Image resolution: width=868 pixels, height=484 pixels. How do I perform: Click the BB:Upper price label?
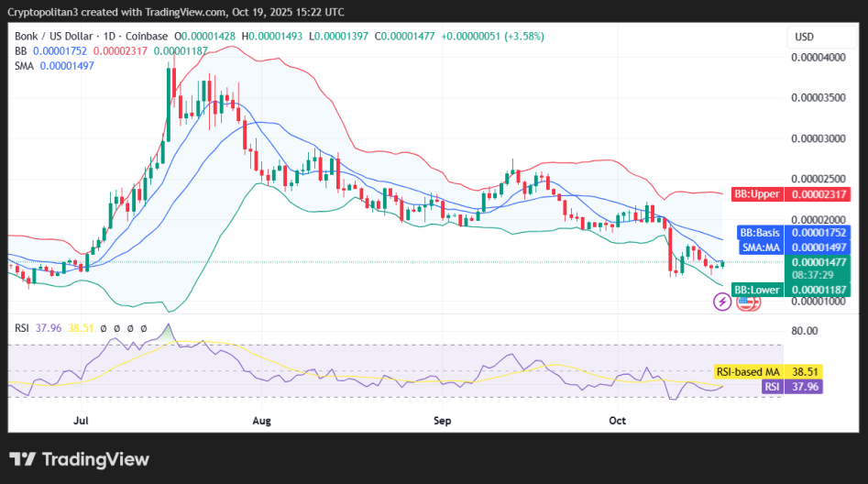(756, 194)
